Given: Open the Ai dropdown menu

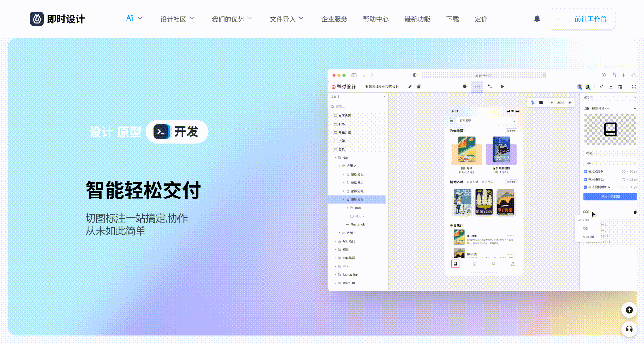Looking at the screenshot, I should [x=134, y=18].
